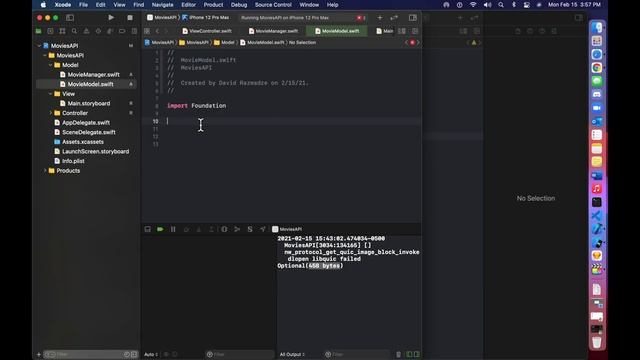
Task: Switch to the ViewController.swift tab
Action: 207,31
